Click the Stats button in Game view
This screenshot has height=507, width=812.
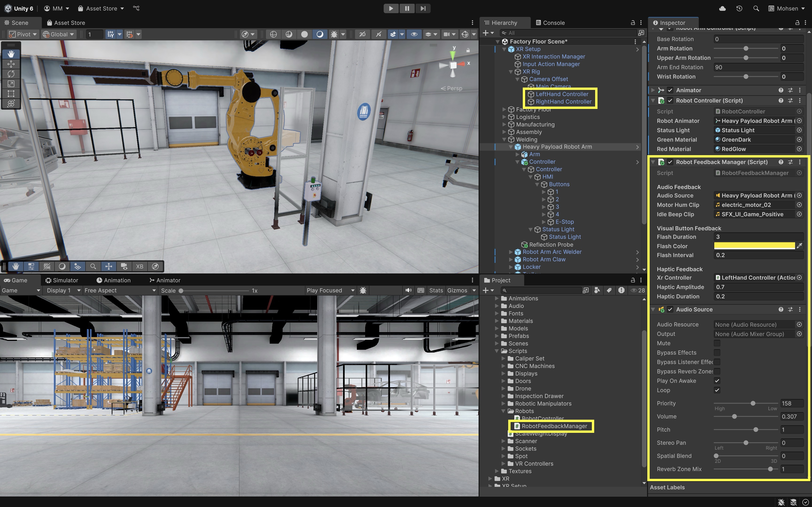(436, 290)
